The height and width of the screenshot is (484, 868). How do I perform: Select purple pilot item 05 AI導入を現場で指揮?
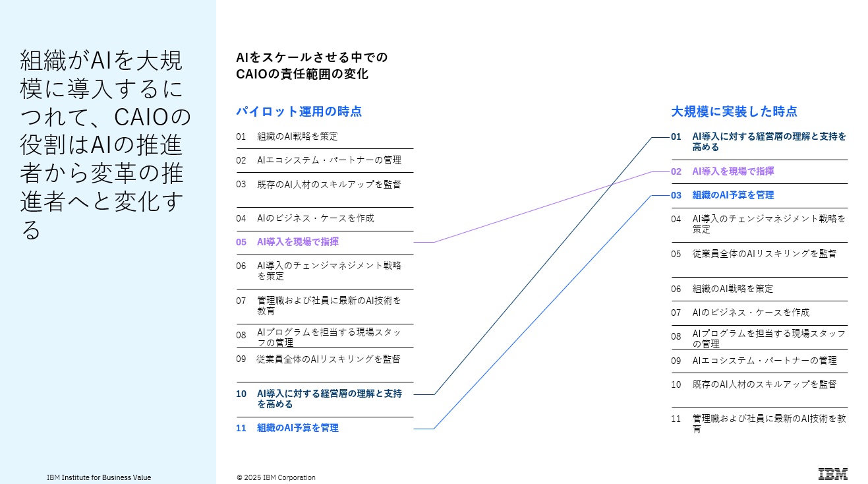tap(297, 242)
